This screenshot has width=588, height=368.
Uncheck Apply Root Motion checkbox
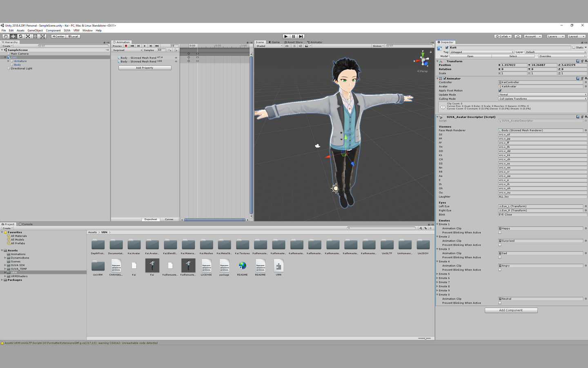500,90
